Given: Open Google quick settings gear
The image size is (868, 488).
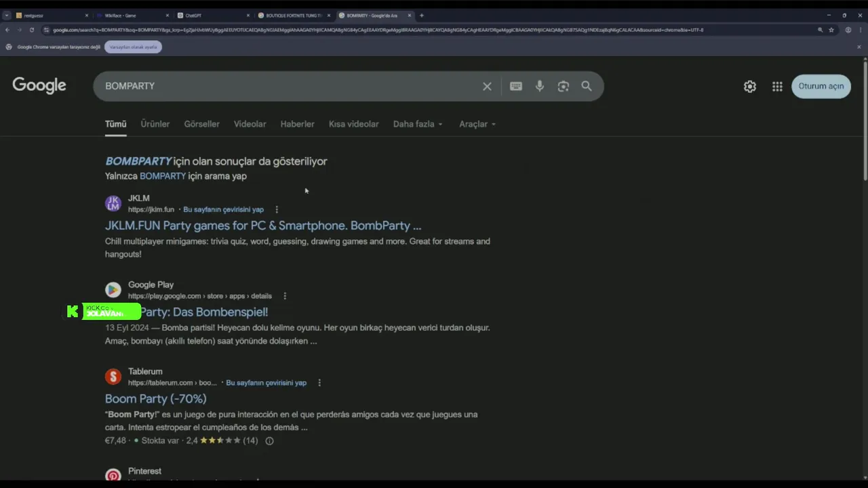Looking at the screenshot, I should (750, 86).
